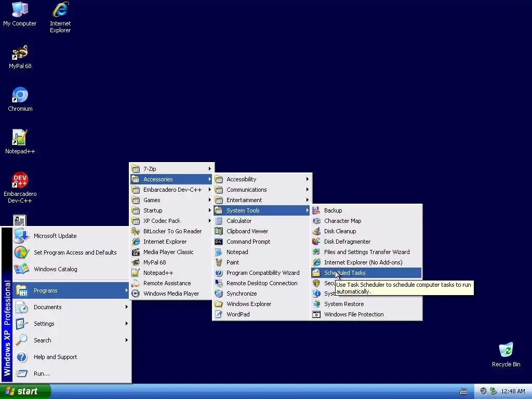Screen dimensions: 532x399
Task: Select the Recycle Bin desktop icon
Action: click(x=506, y=355)
